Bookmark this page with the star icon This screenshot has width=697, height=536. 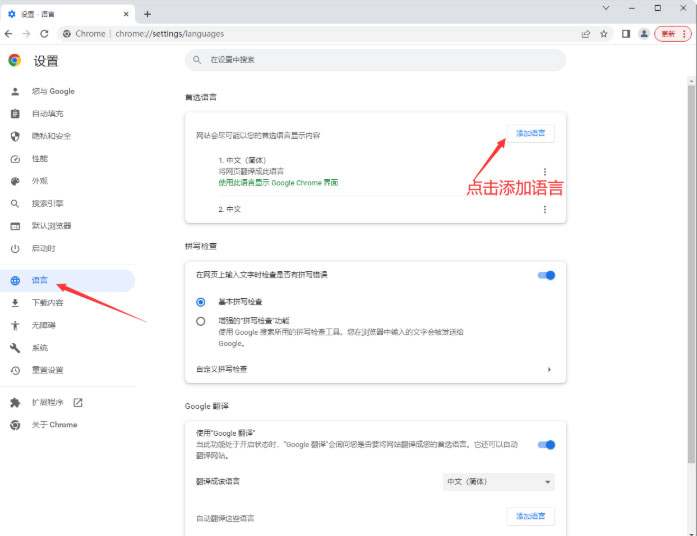point(604,34)
